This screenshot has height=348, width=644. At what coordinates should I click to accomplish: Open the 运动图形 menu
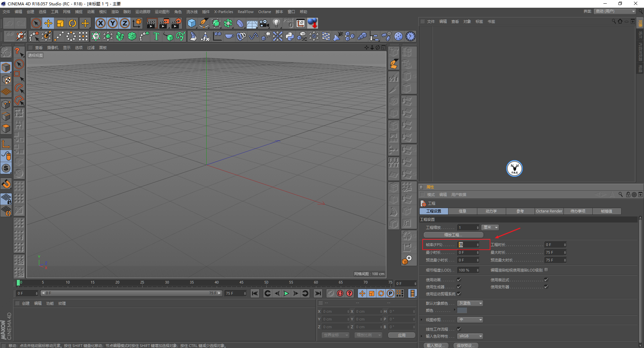pyautogui.click(x=162, y=12)
